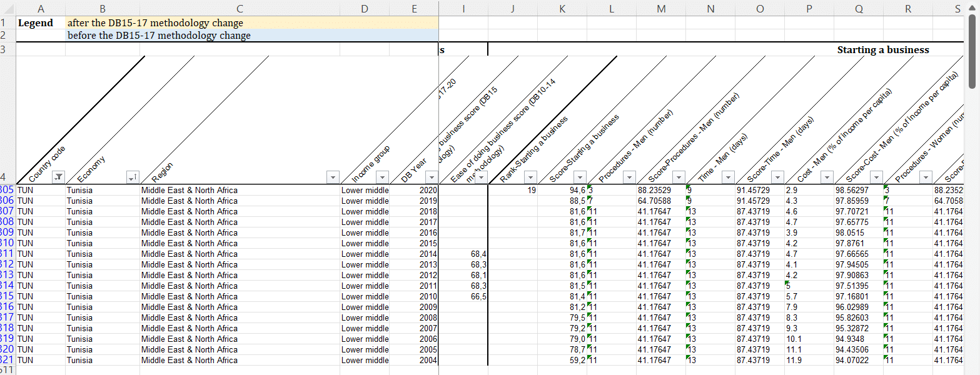Expand the Cost - Men filter dropdown
The image size is (980, 375).
tap(827, 177)
